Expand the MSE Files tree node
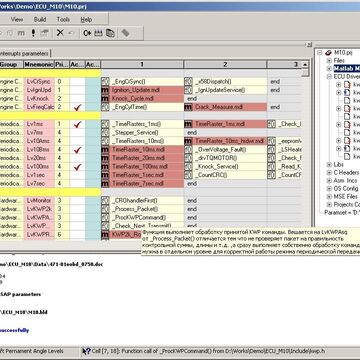360x360 pixels. click(329, 197)
